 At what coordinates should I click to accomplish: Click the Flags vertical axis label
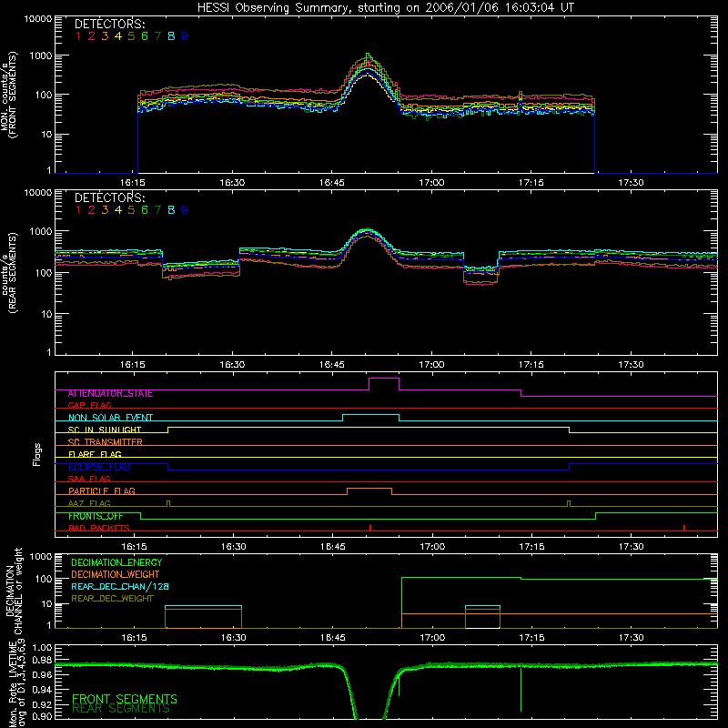(37, 454)
